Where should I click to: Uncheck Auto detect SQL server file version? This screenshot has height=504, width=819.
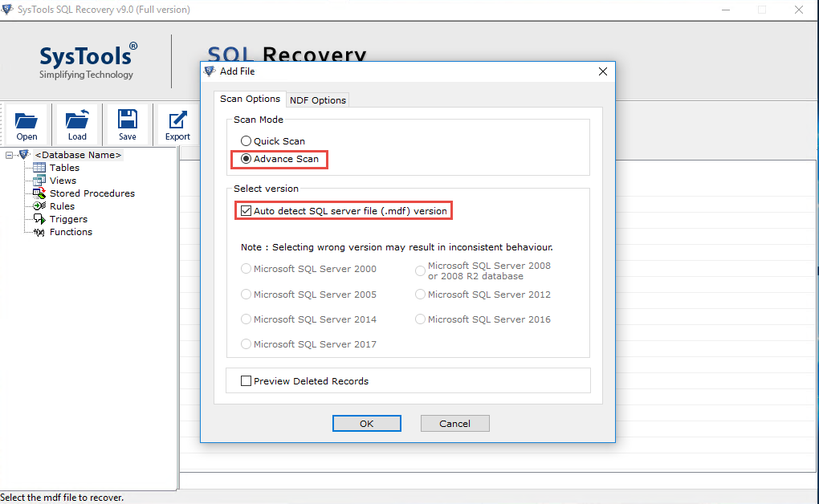246,211
